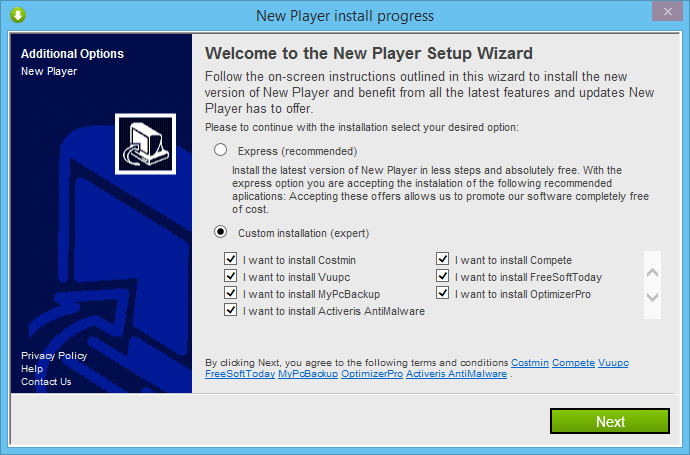Uncheck I want to install OptimizerPro
Image resolution: width=690 pixels, height=455 pixels.
tap(443, 293)
